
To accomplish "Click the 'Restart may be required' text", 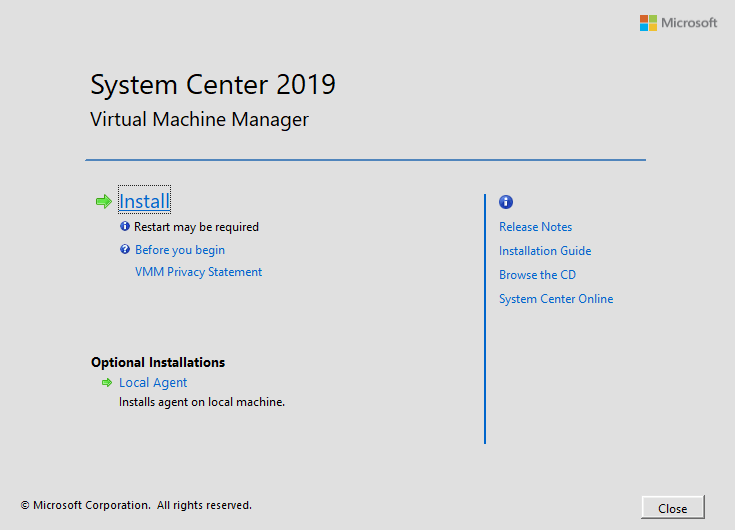I will click(x=196, y=227).
